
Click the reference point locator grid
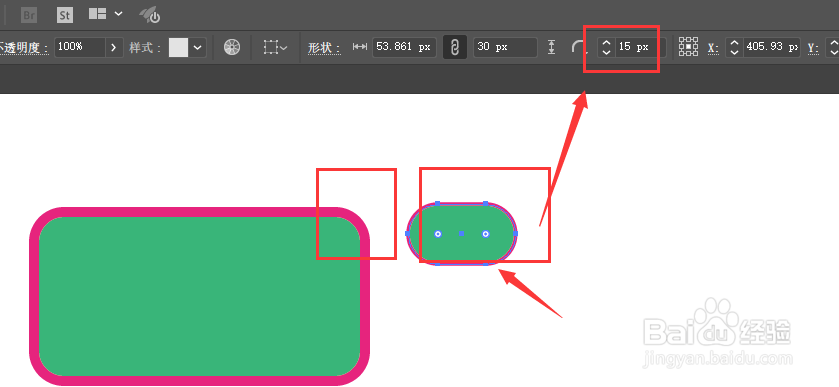(688, 47)
